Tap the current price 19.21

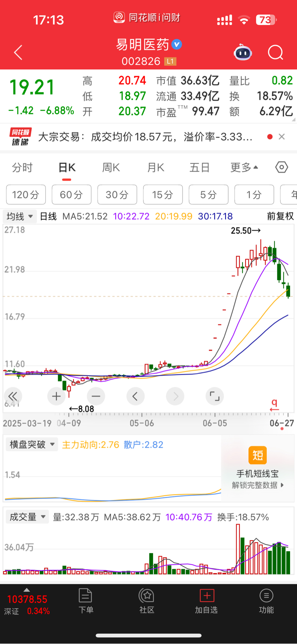[32, 87]
